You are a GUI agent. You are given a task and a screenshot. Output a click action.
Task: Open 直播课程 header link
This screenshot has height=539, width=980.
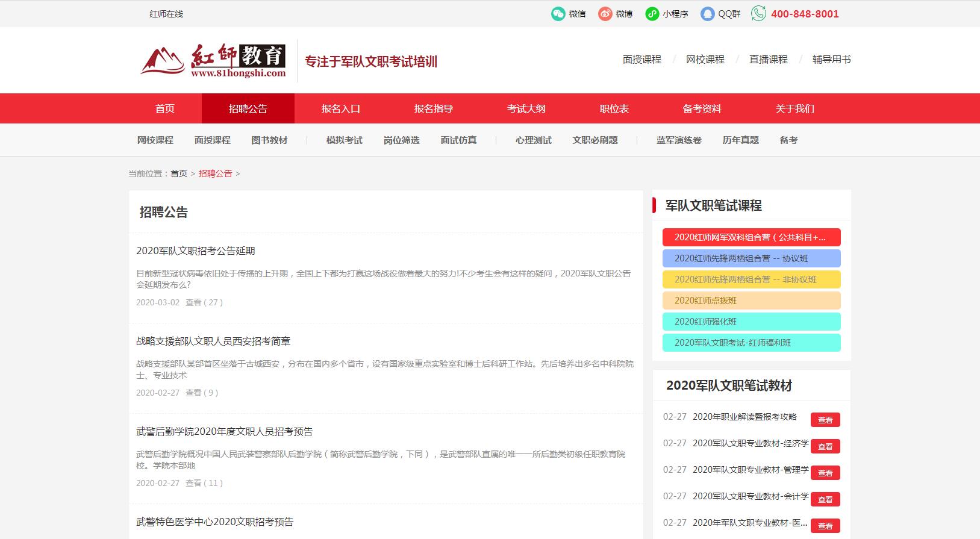tap(769, 60)
